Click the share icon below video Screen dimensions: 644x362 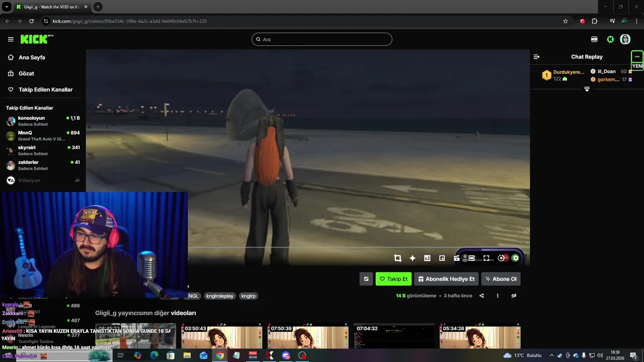tap(481, 296)
